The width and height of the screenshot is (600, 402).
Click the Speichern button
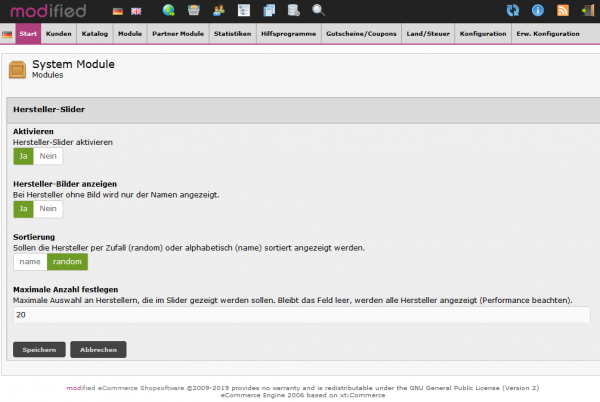click(x=39, y=350)
